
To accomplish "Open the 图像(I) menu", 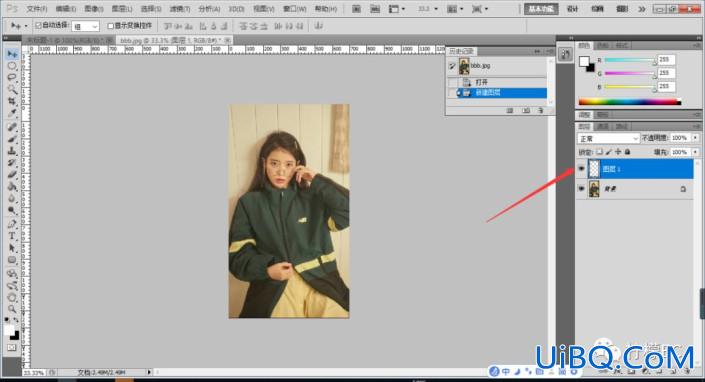I will point(94,9).
